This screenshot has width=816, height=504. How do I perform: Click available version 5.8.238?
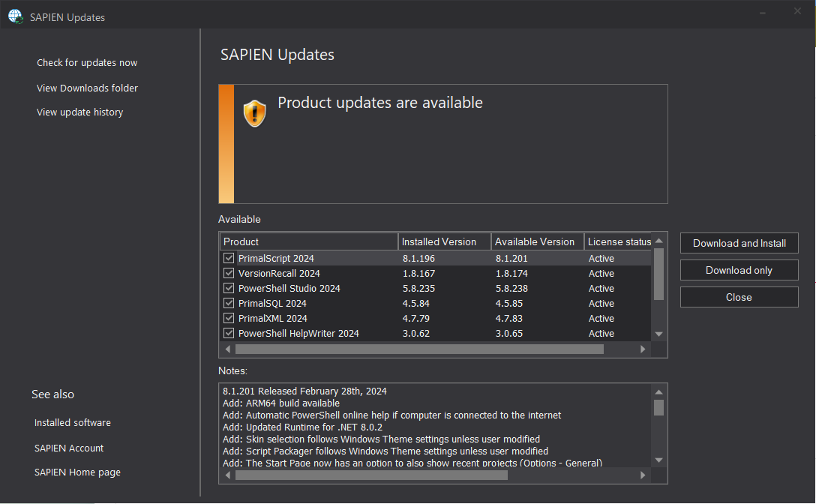pos(511,289)
